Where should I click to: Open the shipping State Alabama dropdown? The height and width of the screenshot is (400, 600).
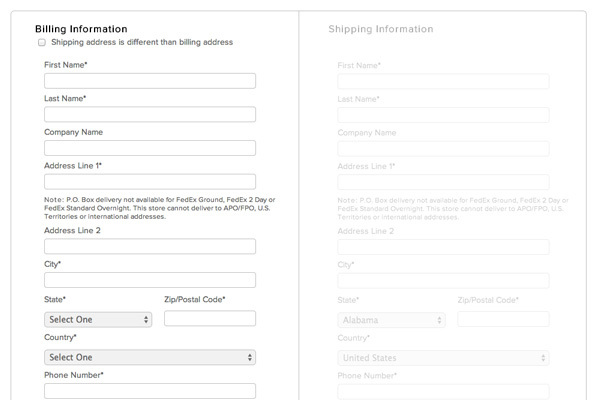point(391,320)
